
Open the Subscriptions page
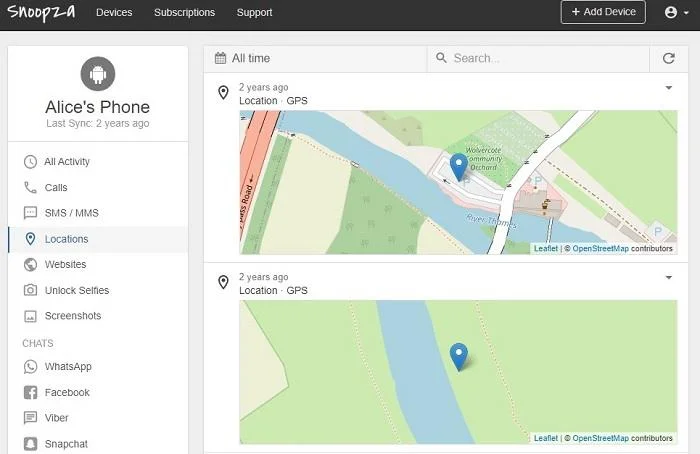[184, 12]
